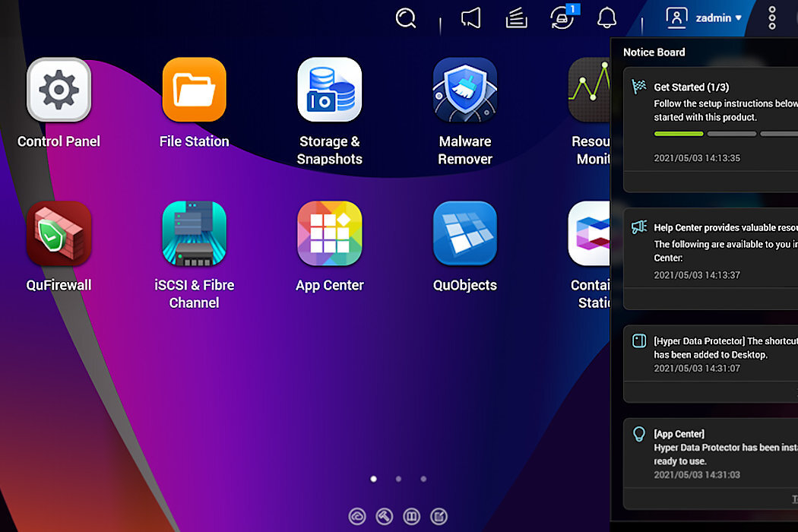This screenshot has width=798, height=532.
Task: Open the Resource Monitor app
Action: [x=589, y=90]
